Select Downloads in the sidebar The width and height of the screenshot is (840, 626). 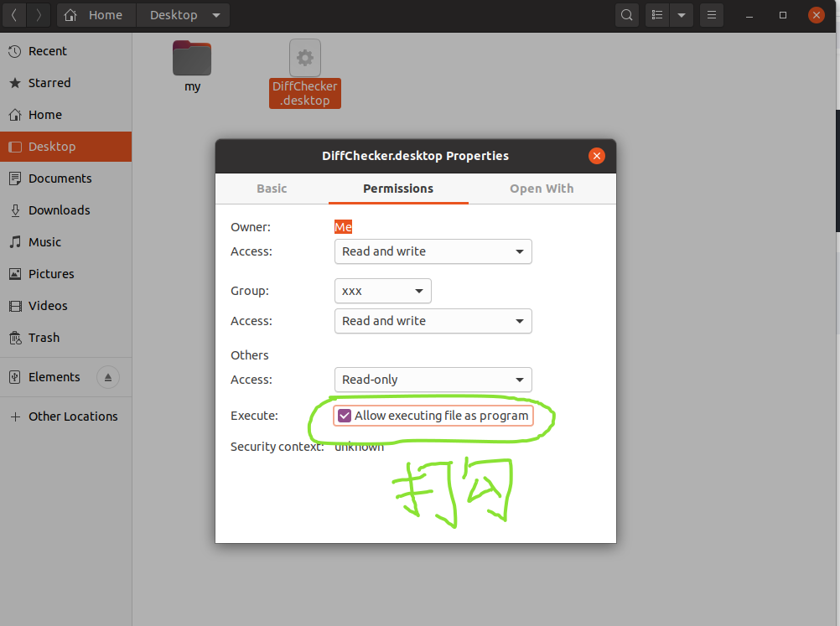[59, 210]
